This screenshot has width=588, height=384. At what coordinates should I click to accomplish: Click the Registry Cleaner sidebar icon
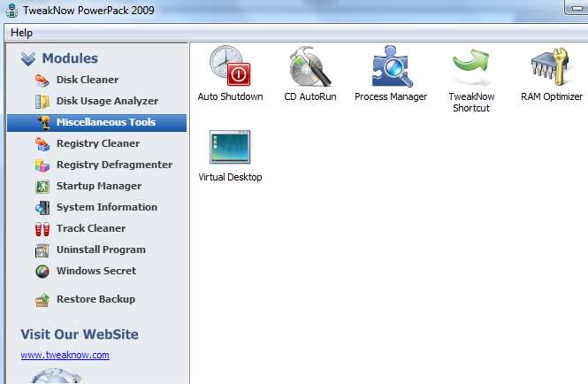[42, 143]
